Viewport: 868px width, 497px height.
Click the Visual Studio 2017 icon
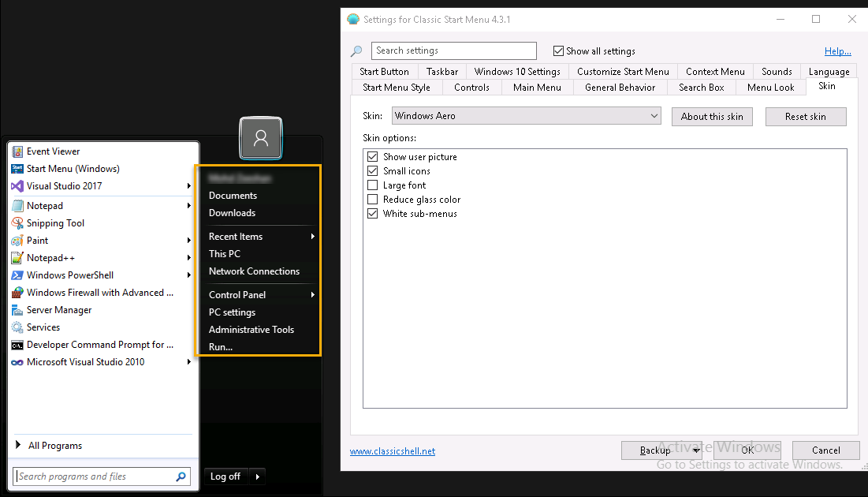17,186
